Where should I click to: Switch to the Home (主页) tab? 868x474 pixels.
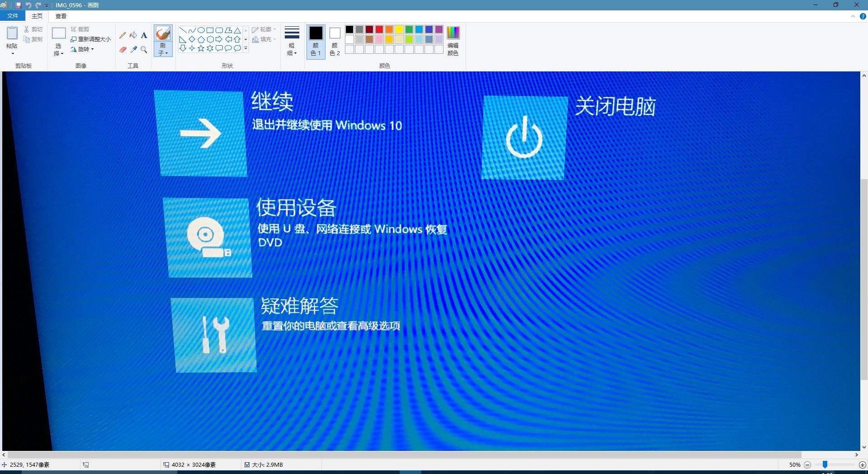click(x=37, y=16)
